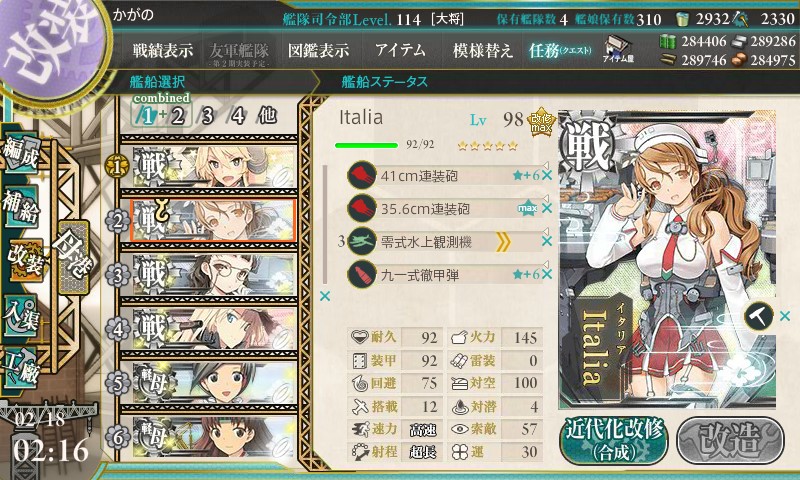Switch to fleet tab 3

coord(207,116)
